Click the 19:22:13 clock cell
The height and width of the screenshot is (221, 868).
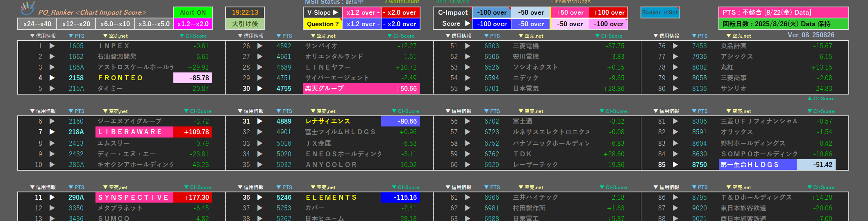(245, 13)
